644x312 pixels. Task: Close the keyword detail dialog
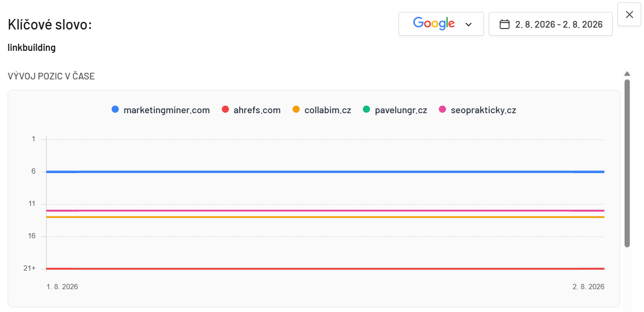tap(629, 14)
